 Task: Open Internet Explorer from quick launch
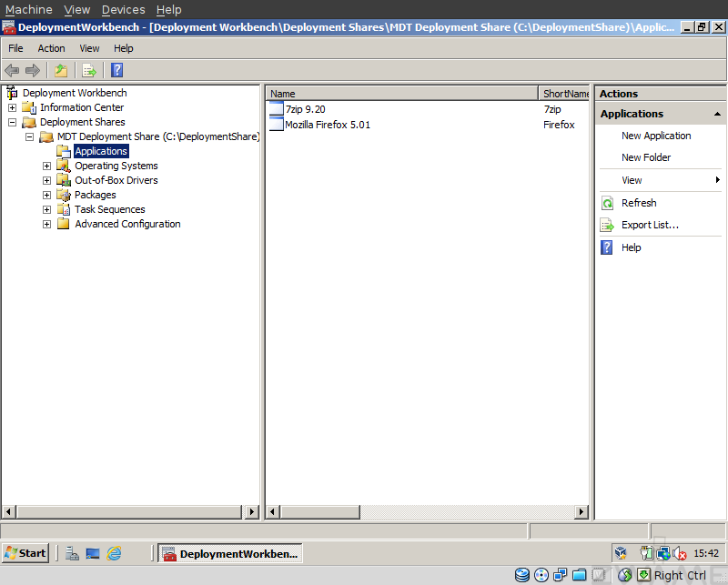114,553
